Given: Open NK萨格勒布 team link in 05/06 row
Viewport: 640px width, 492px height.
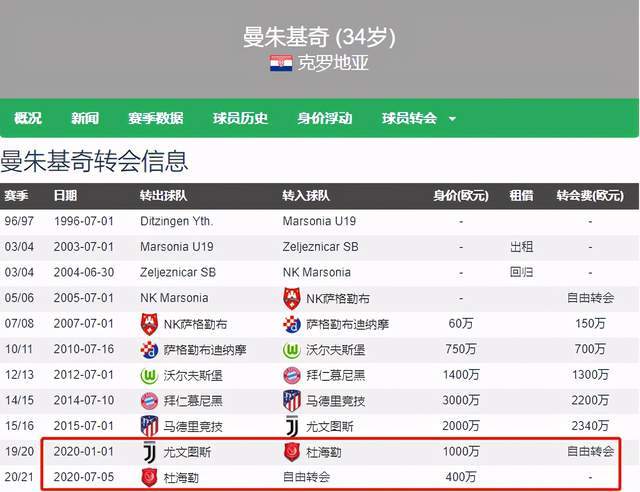Looking at the screenshot, I should 338,299.
